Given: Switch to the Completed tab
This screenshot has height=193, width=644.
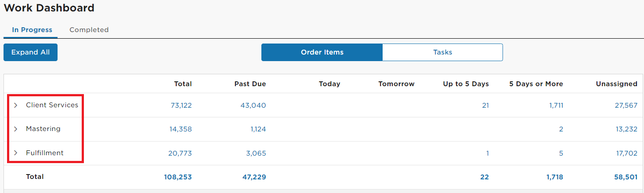Looking at the screenshot, I should click(89, 30).
